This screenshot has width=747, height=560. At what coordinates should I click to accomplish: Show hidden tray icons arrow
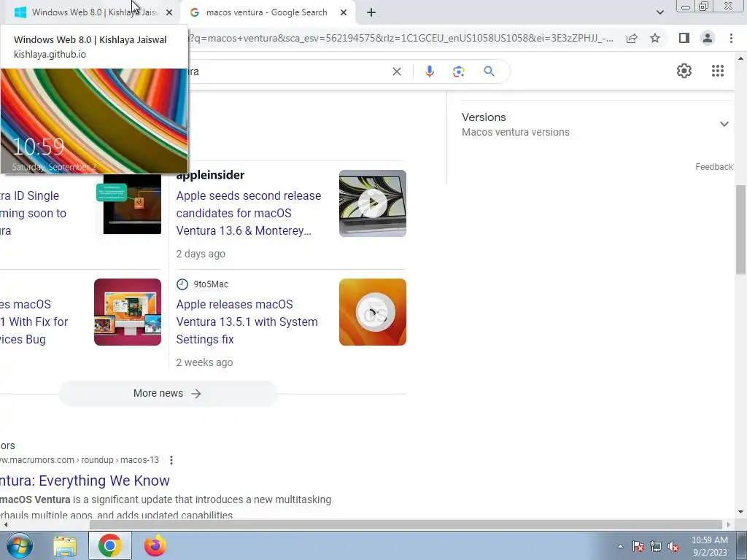(620, 546)
